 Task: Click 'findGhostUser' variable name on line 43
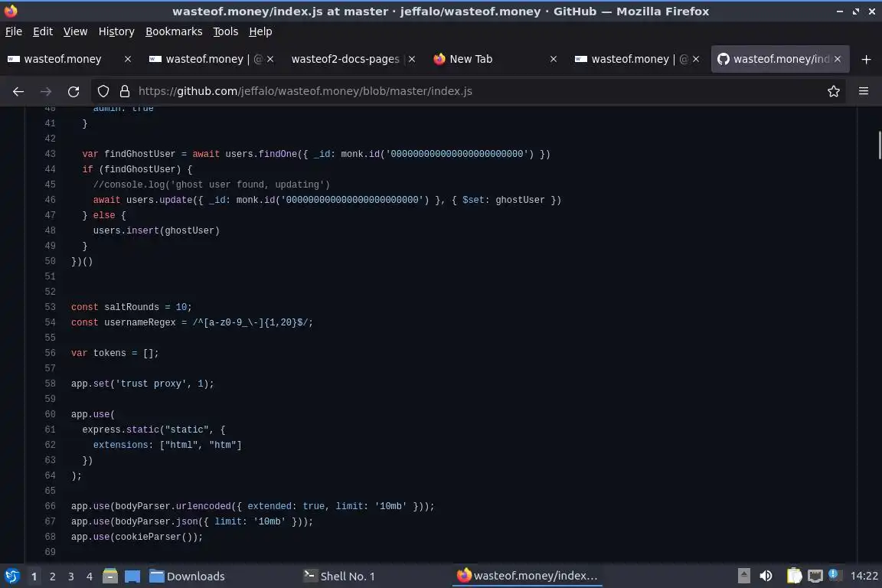[x=139, y=154]
